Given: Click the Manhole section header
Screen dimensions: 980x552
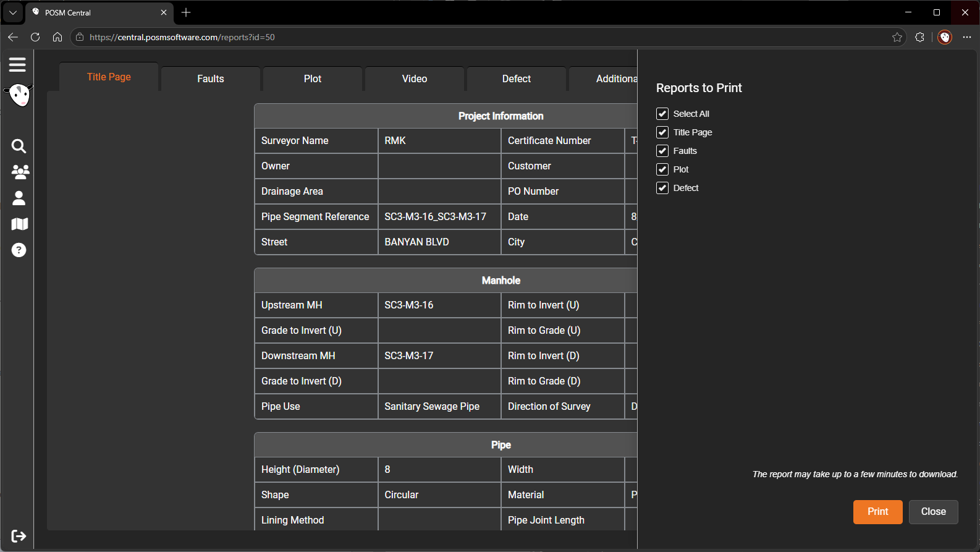Looking at the screenshot, I should coord(501,280).
